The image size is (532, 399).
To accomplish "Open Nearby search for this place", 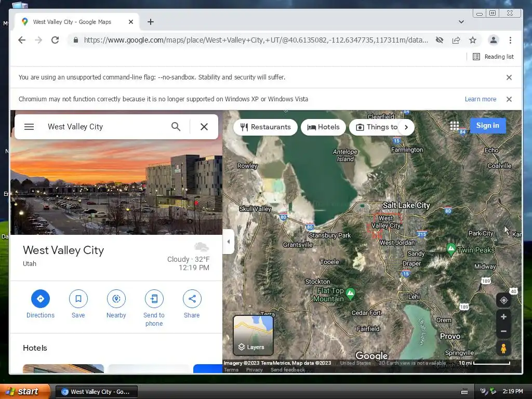I will point(116,304).
